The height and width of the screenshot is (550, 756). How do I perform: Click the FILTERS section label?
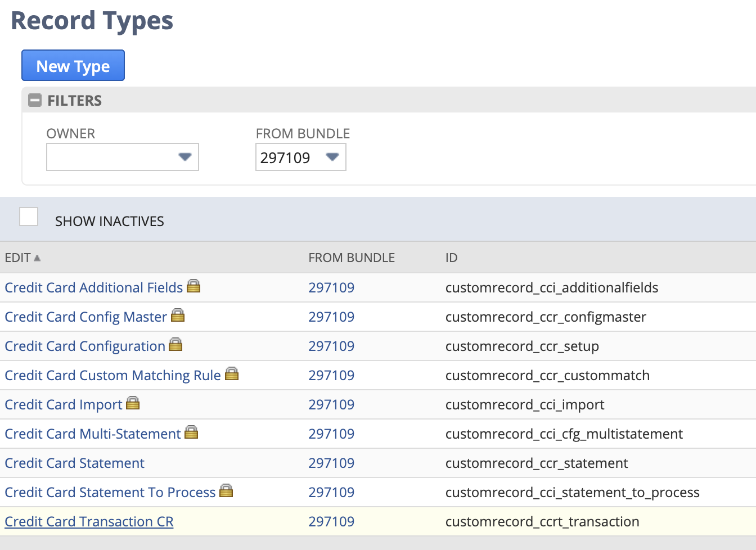point(75,101)
